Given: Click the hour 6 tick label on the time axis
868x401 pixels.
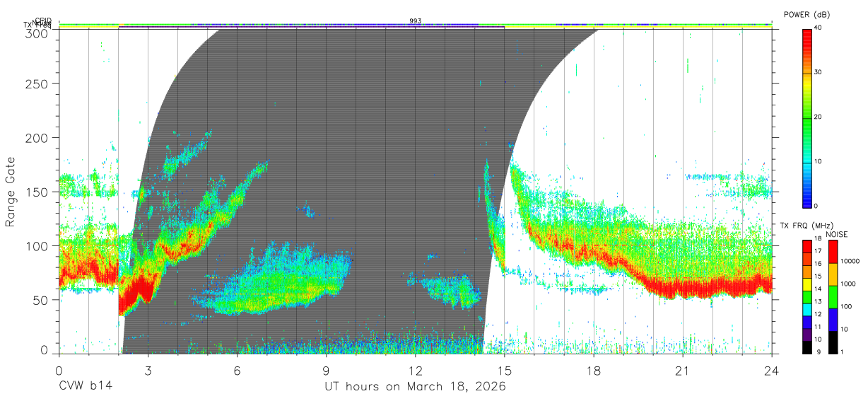Looking at the screenshot, I should (x=237, y=370).
